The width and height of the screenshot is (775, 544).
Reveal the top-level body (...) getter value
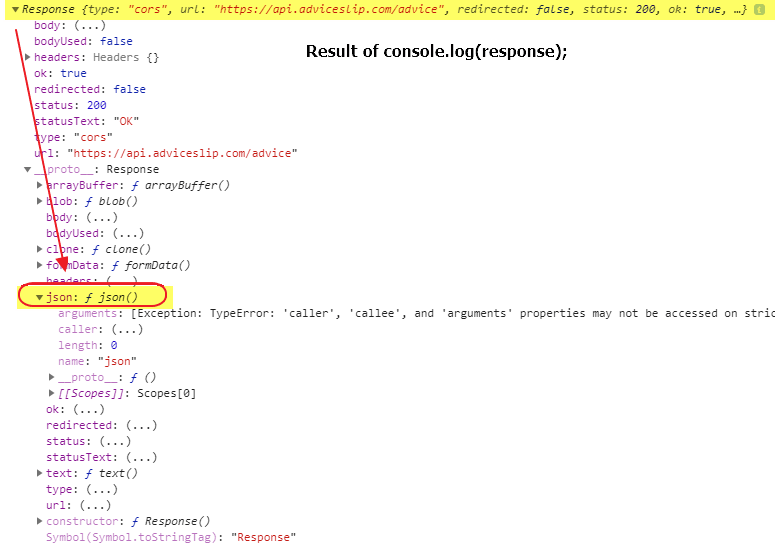(x=89, y=25)
